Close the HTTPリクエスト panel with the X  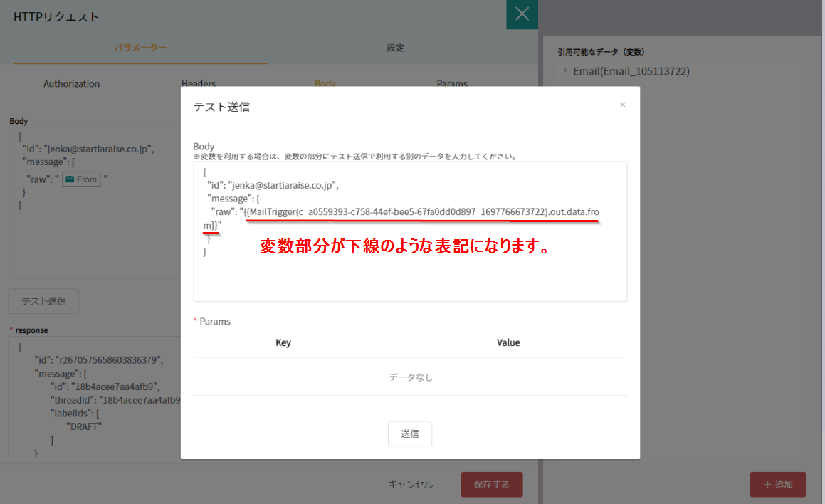(x=522, y=14)
